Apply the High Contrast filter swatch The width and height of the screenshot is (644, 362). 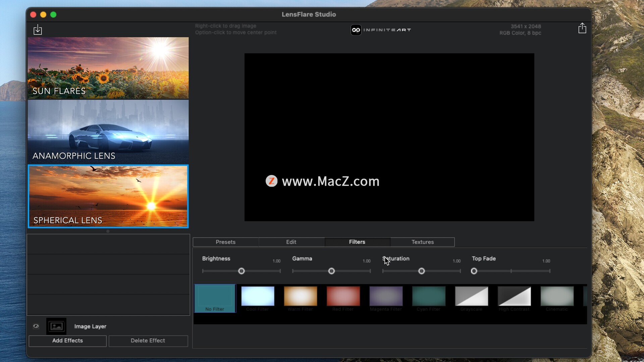[514, 296]
